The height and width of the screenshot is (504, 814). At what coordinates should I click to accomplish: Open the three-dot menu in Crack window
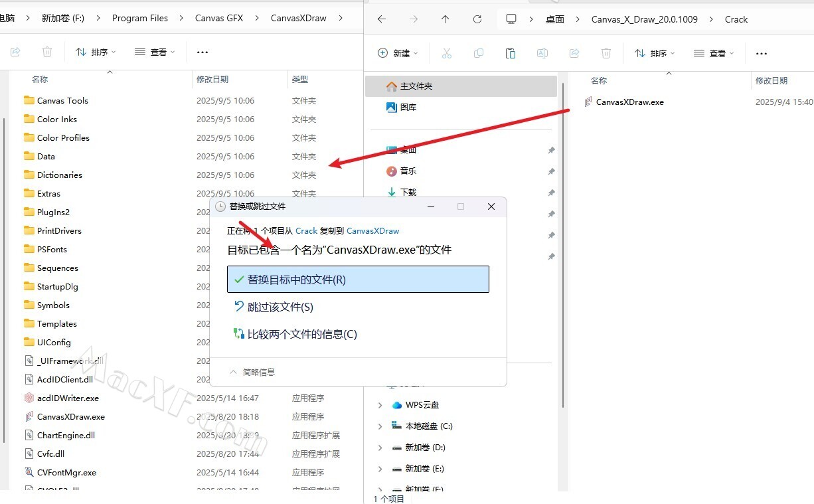point(762,53)
